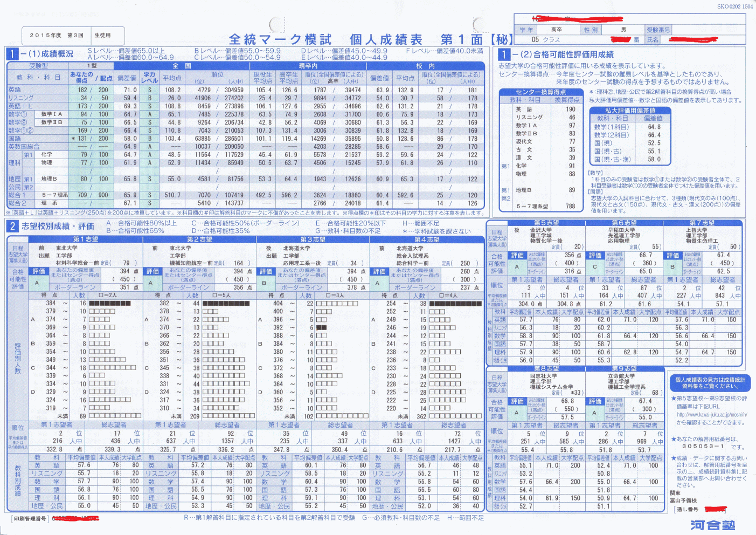Click 立命館大学 in 第9志望
Screen dimensions: 756x535
[x=621, y=376]
